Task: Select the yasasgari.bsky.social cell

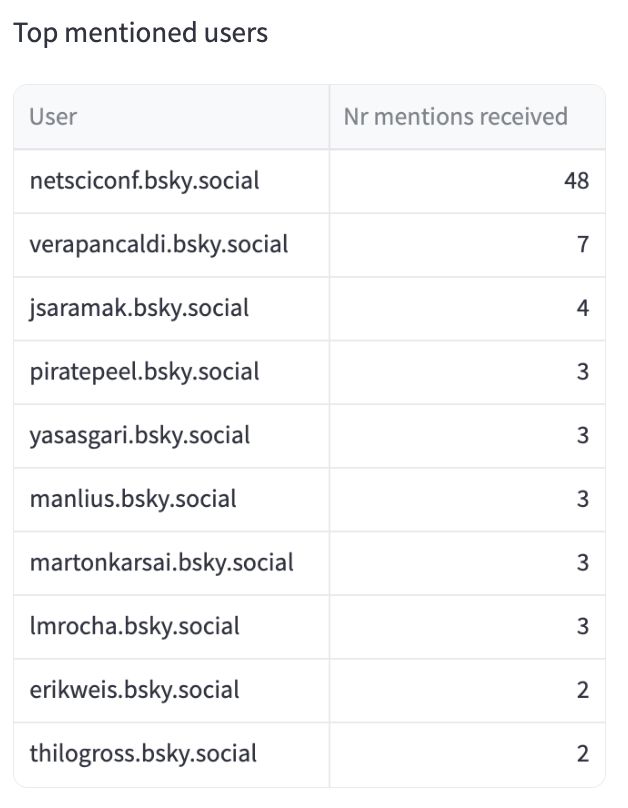Action: click(172, 436)
